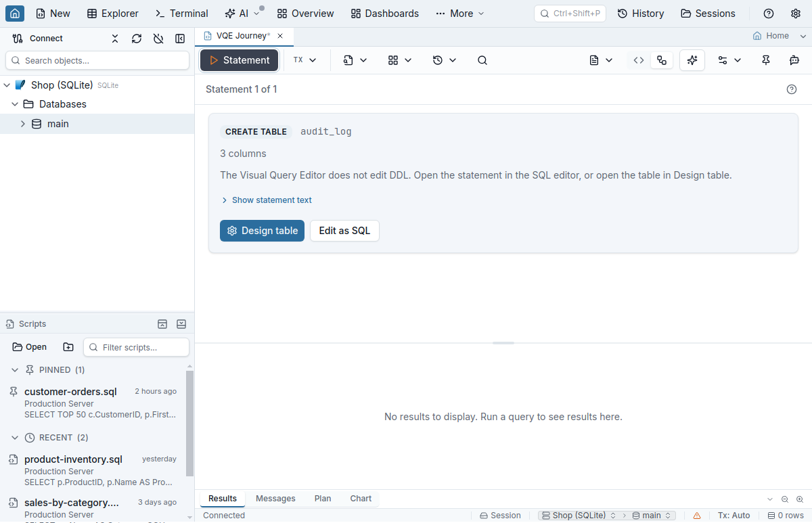Open the New menu item
The height and width of the screenshot is (523, 812).
coord(53,14)
